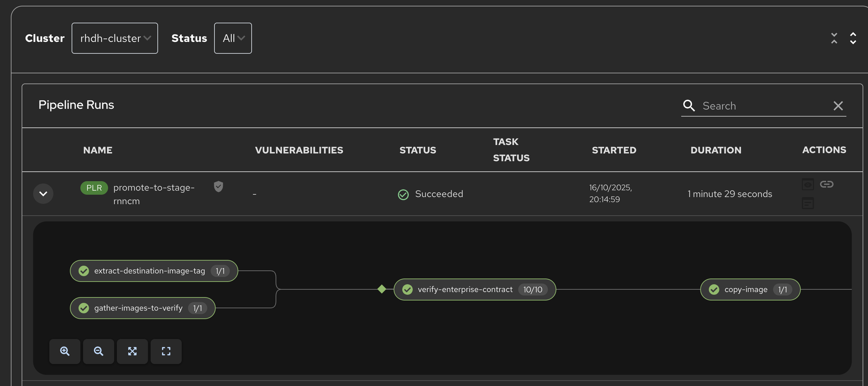The height and width of the screenshot is (386, 868).
Task: Click the search magnifier icon
Action: [x=689, y=106]
